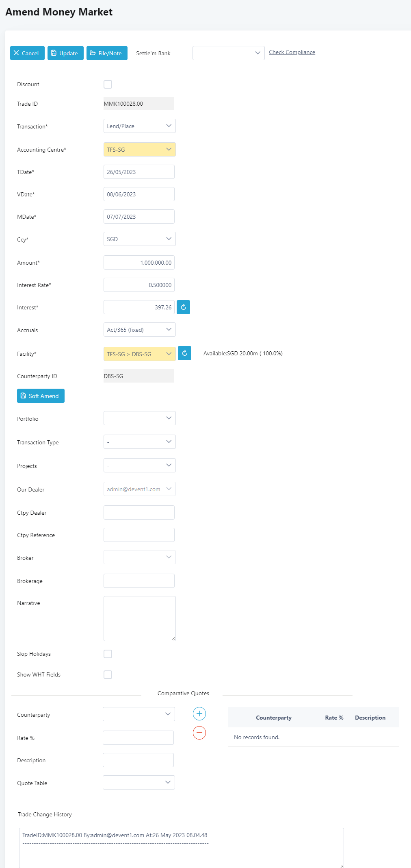
Task: Click the Amount input field
Action: [x=139, y=263]
